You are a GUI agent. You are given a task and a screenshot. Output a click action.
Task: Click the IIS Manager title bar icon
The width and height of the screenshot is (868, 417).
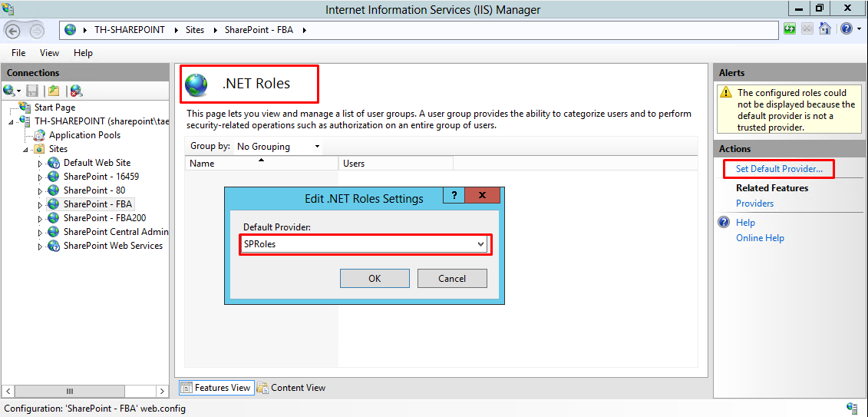pos(8,8)
